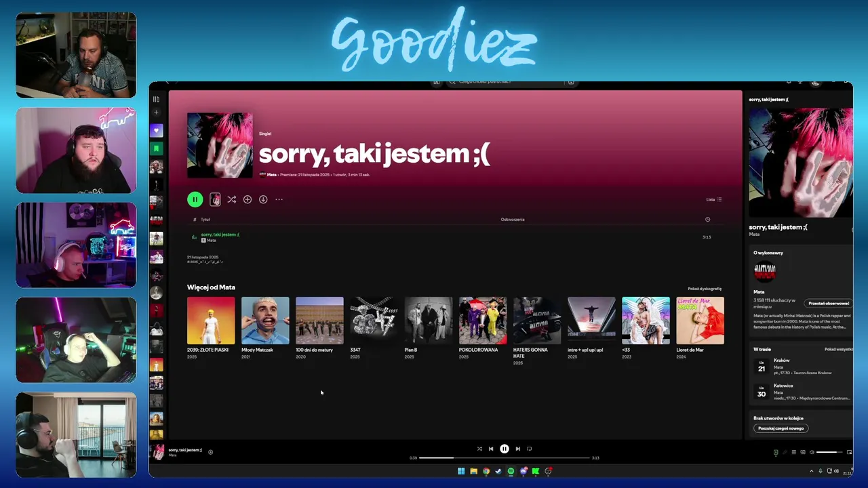Open the POKOLOROWANA release
The image size is (868, 488).
pyautogui.click(x=483, y=321)
